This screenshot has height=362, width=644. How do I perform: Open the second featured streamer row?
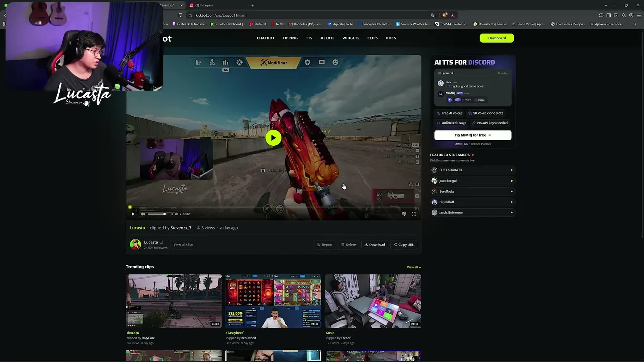point(472,180)
